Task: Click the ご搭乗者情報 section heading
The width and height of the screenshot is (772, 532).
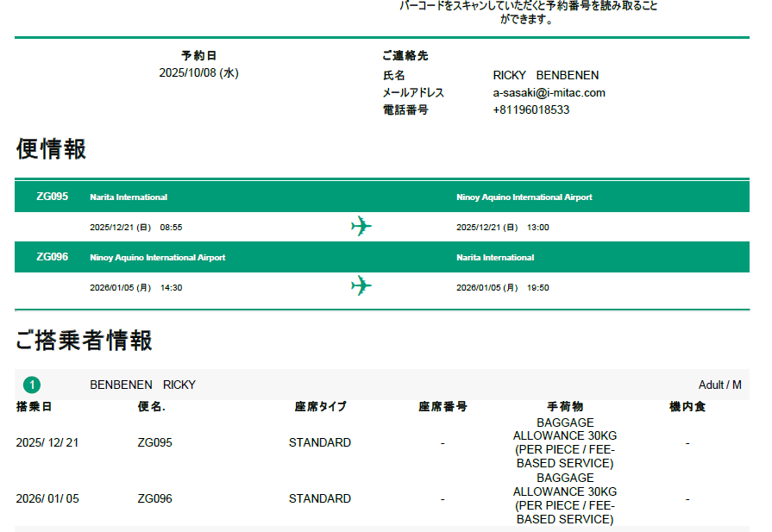Action: (84, 341)
